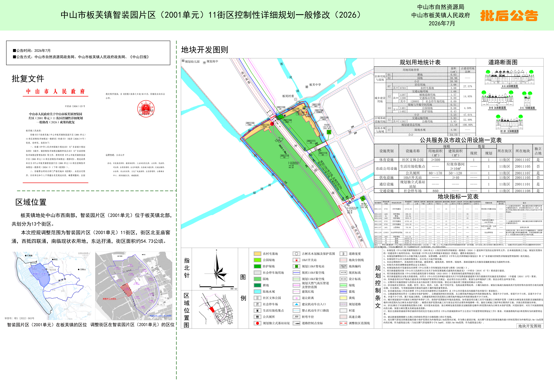Viewport: 554px width, 392px height.
Task: Select the 地块编码 legend symbol
Action: coord(343,266)
